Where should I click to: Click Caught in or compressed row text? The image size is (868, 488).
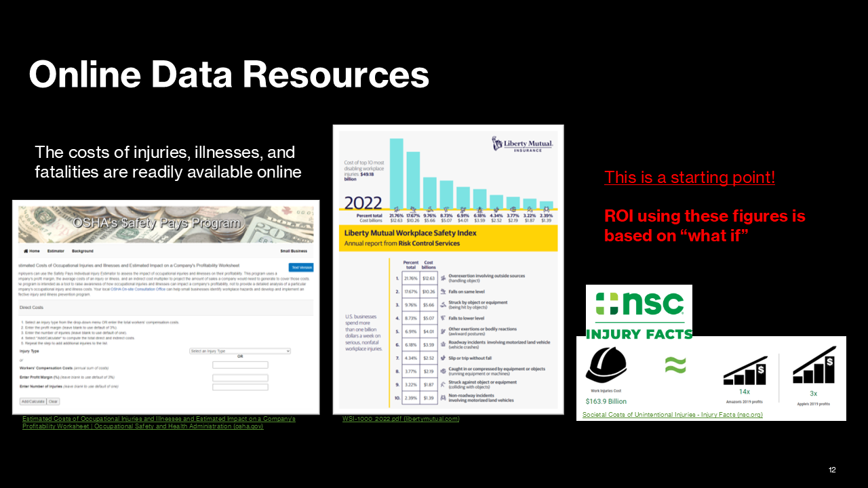497,371
